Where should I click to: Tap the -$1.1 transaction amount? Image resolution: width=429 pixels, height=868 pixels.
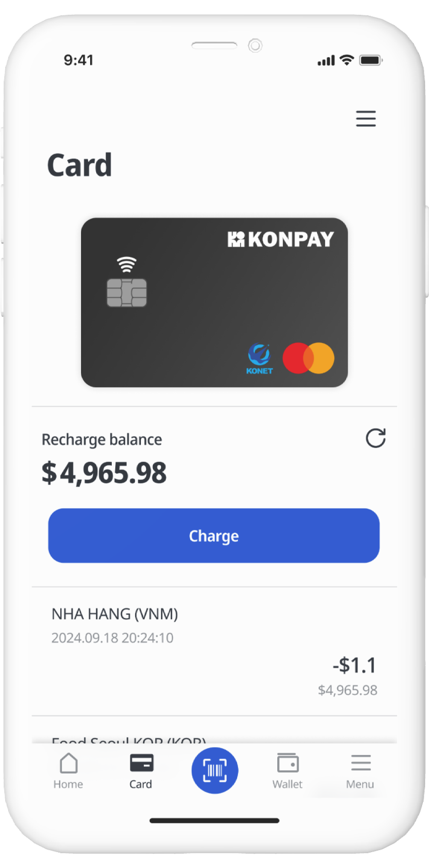pyautogui.click(x=354, y=665)
